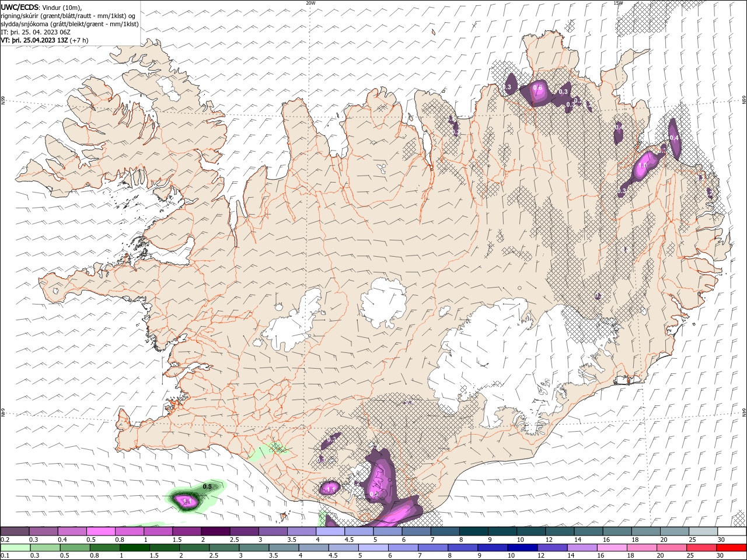Viewport: 747px width, 560px height.
Task: Pick the pale green 0.1 rain legend swatch
Action: click(x=15, y=548)
